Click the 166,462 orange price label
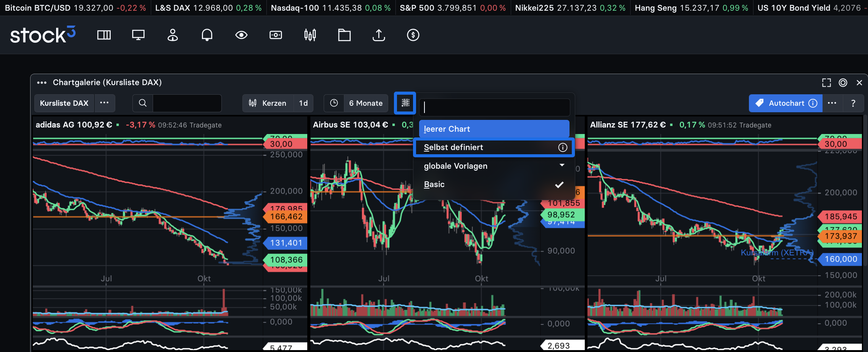This screenshot has width=868, height=352. tap(286, 217)
